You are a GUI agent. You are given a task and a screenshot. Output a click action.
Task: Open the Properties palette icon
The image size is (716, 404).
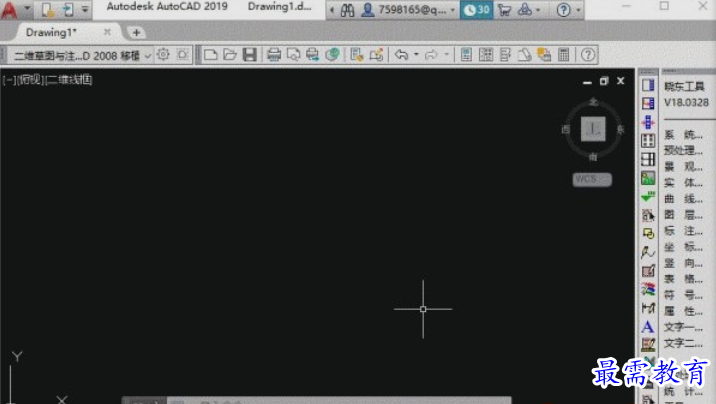pyautogui.click(x=466, y=55)
